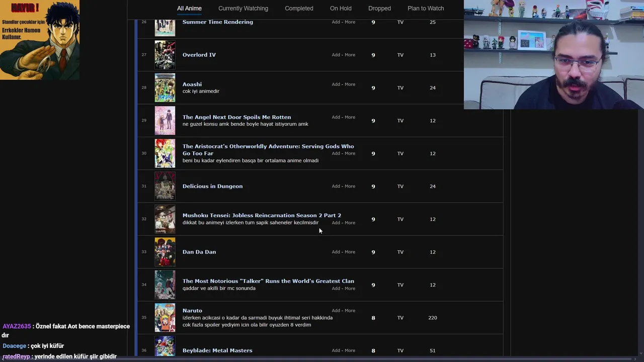Open More options for Dan Da Dan
The width and height of the screenshot is (644, 362).
[x=350, y=252]
